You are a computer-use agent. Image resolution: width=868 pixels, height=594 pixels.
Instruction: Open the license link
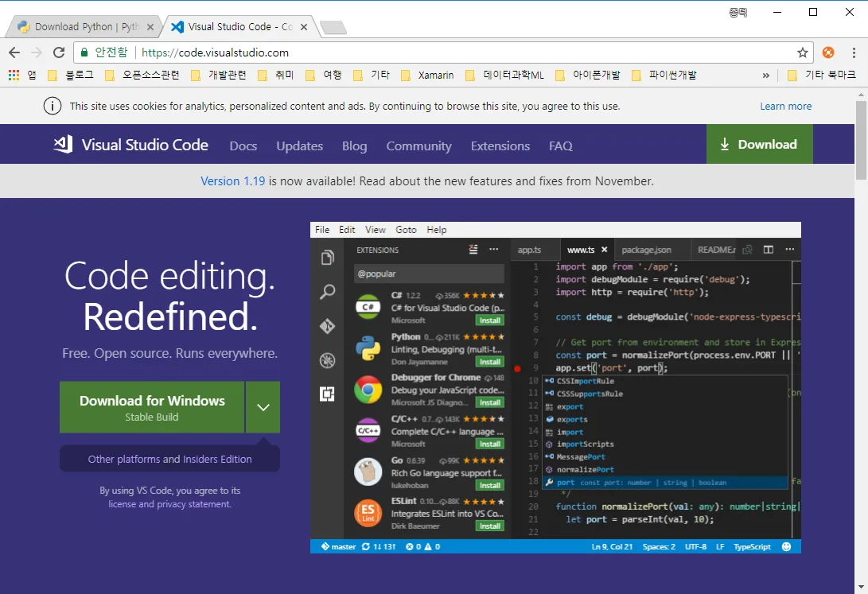tap(123, 504)
